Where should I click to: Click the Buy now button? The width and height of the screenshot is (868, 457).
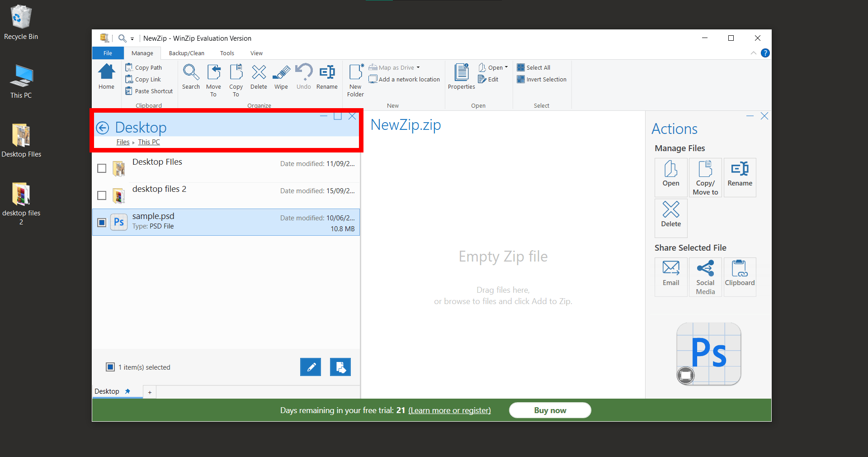550,410
